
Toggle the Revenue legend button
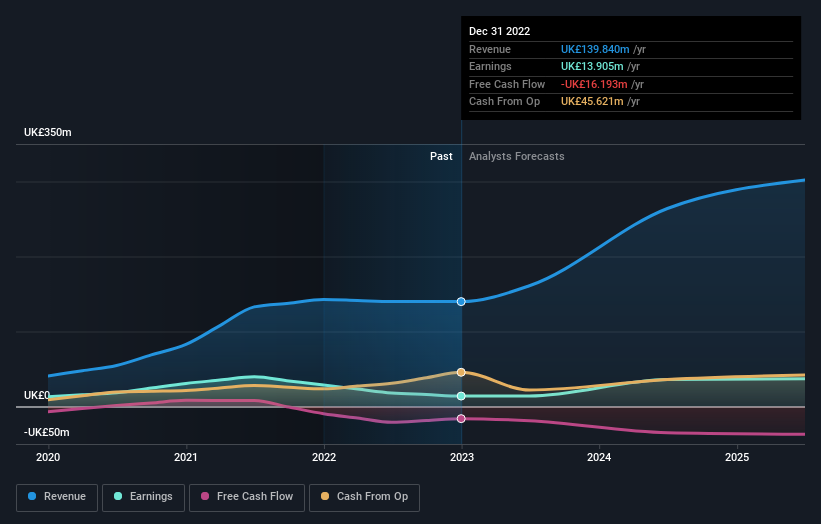click(x=57, y=497)
